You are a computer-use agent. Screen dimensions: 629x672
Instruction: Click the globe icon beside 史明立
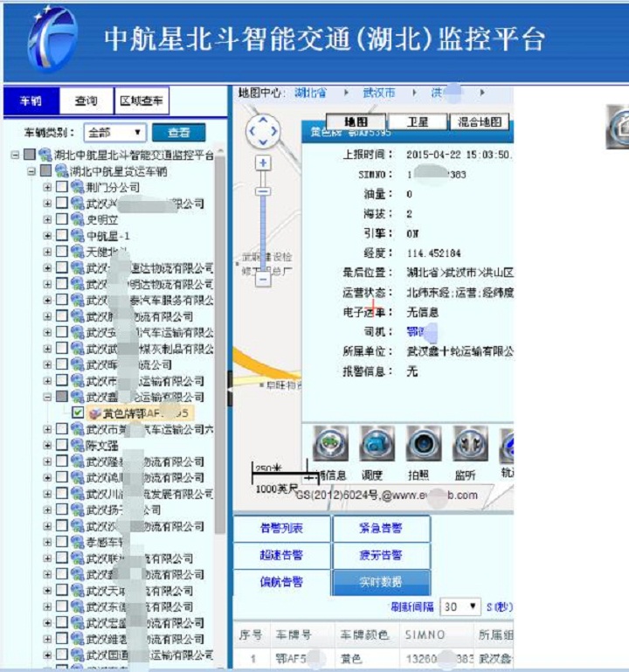[x=77, y=219]
